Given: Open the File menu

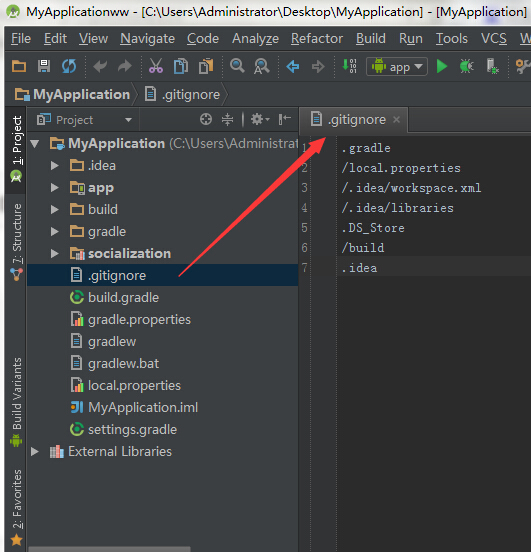Looking at the screenshot, I should tap(21, 38).
